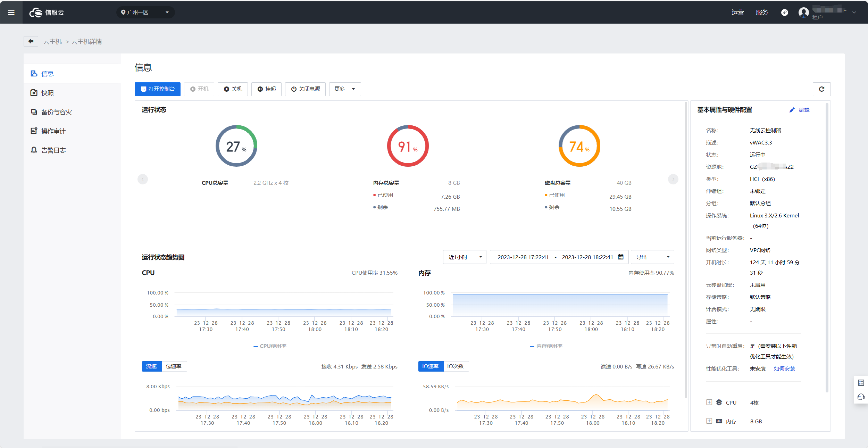This screenshot has width=868, height=448.
Task: Open 告警日志 in the sidebar
Action: click(53, 150)
